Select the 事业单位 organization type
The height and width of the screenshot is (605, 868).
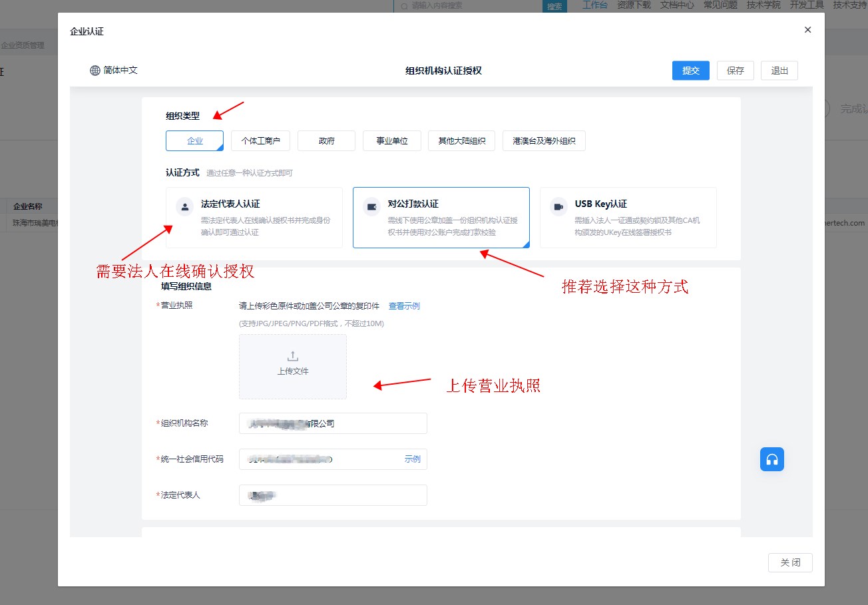tap(391, 141)
